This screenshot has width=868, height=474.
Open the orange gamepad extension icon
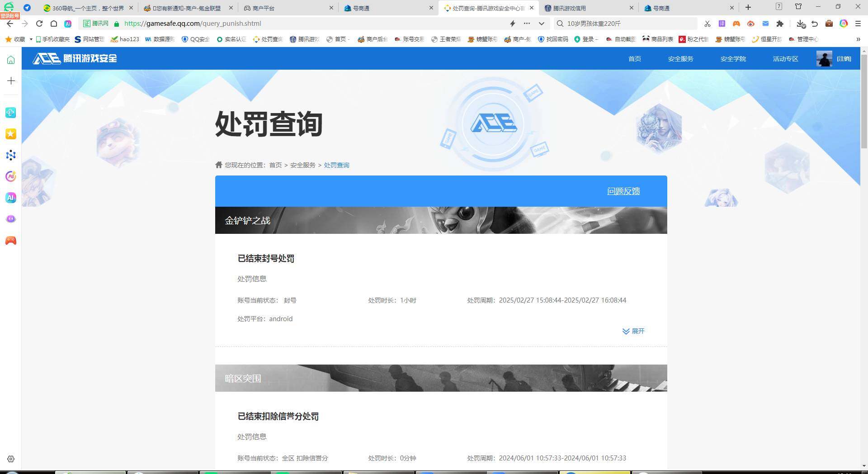click(x=736, y=24)
